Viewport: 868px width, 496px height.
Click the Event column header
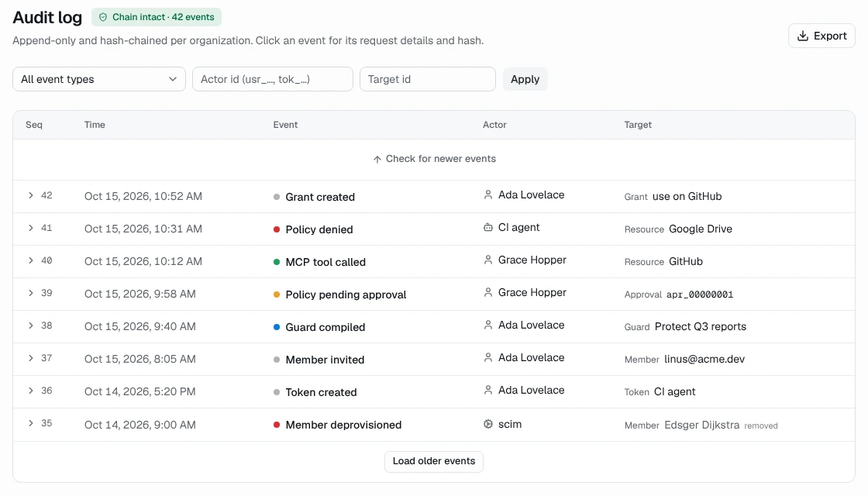(x=285, y=125)
